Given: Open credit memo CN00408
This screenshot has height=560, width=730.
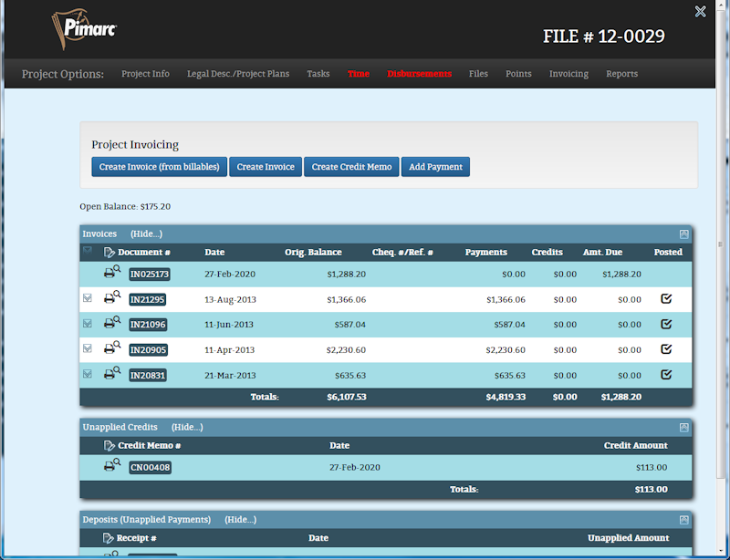Looking at the screenshot, I should (150, 467).
